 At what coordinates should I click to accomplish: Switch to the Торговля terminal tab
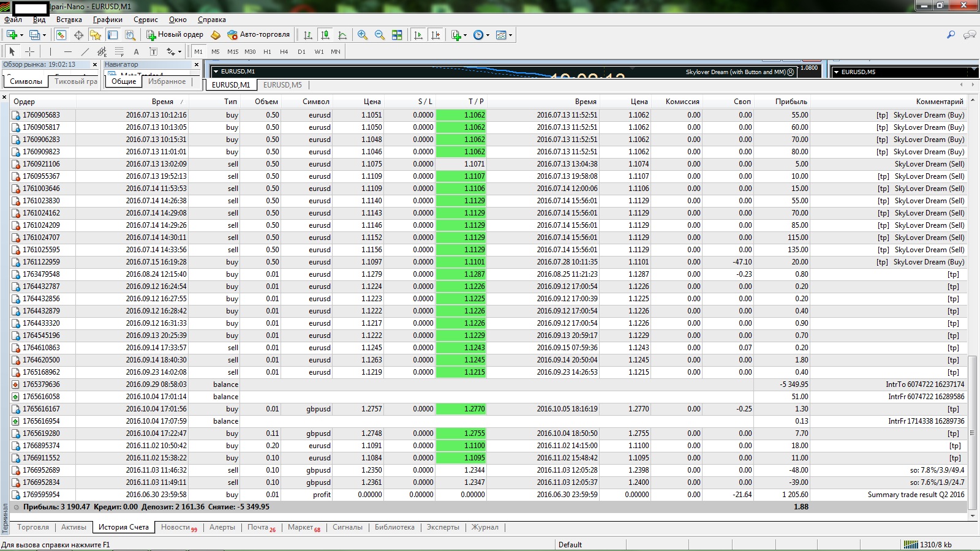33,527
